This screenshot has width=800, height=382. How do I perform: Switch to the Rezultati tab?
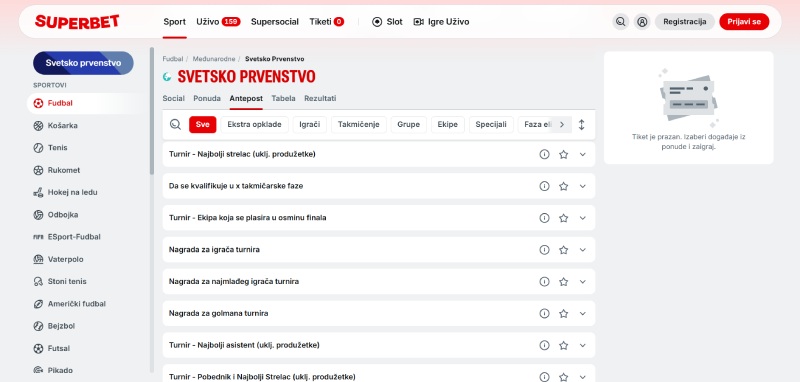click(x=320, y=98)
